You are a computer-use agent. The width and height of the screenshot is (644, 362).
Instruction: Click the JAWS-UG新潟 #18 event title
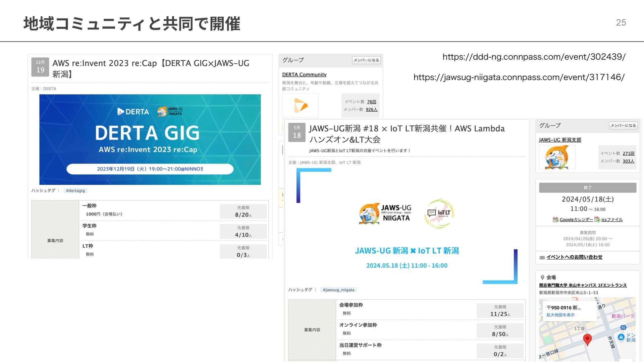click(407, 134)
